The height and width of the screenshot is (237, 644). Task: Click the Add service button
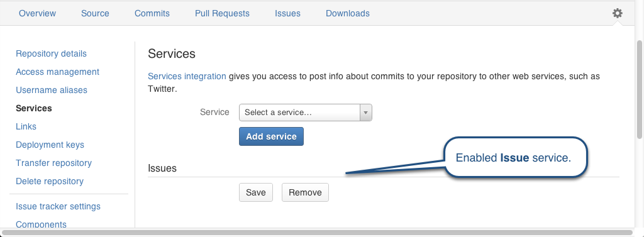(271, 136)
